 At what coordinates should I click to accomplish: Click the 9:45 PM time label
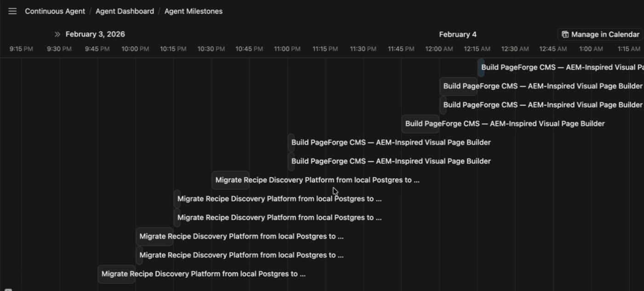tap(98, 49)
